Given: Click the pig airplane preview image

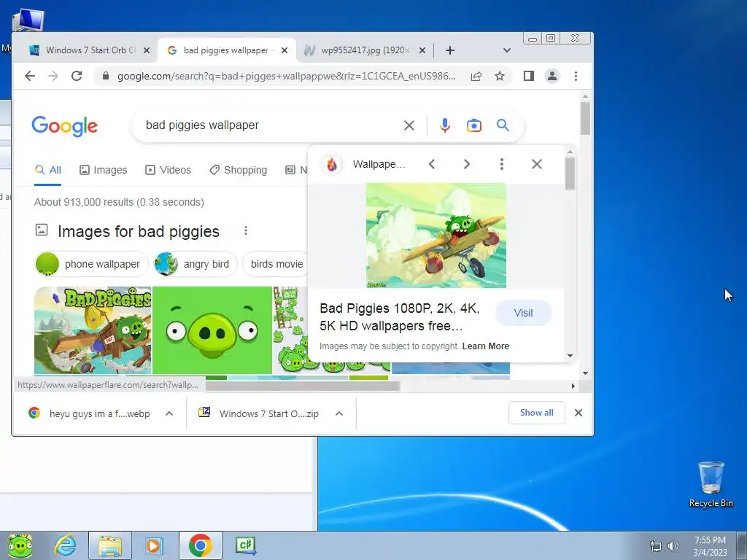Looking at the screenshot, I should 436,236.
